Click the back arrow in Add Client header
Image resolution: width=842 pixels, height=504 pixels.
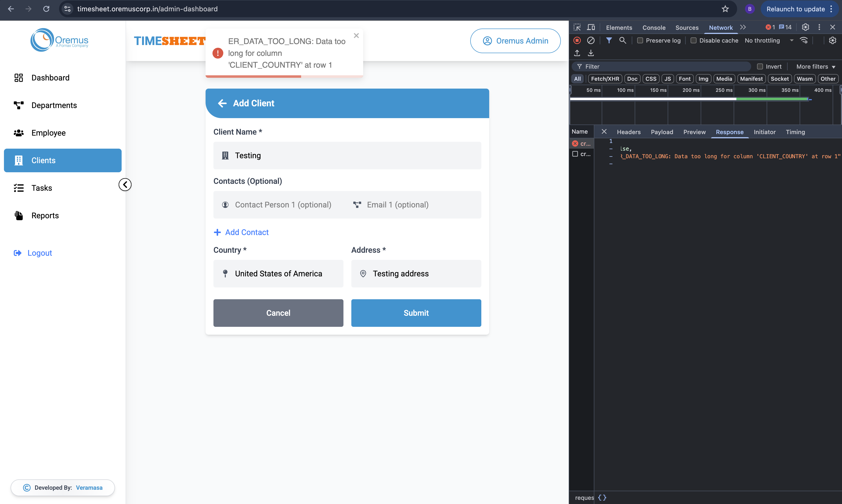(222, 103)
